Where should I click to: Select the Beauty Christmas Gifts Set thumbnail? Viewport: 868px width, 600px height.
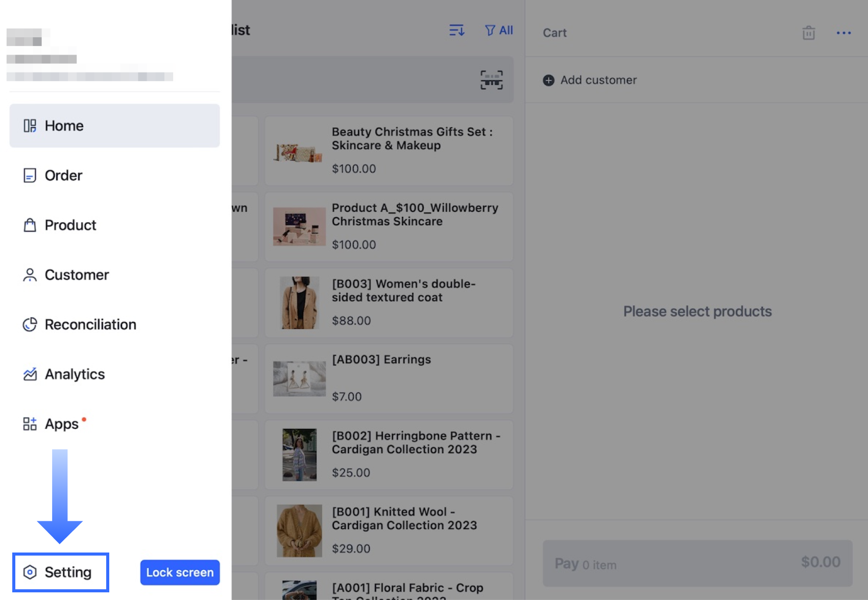click(x=299, y=152)
